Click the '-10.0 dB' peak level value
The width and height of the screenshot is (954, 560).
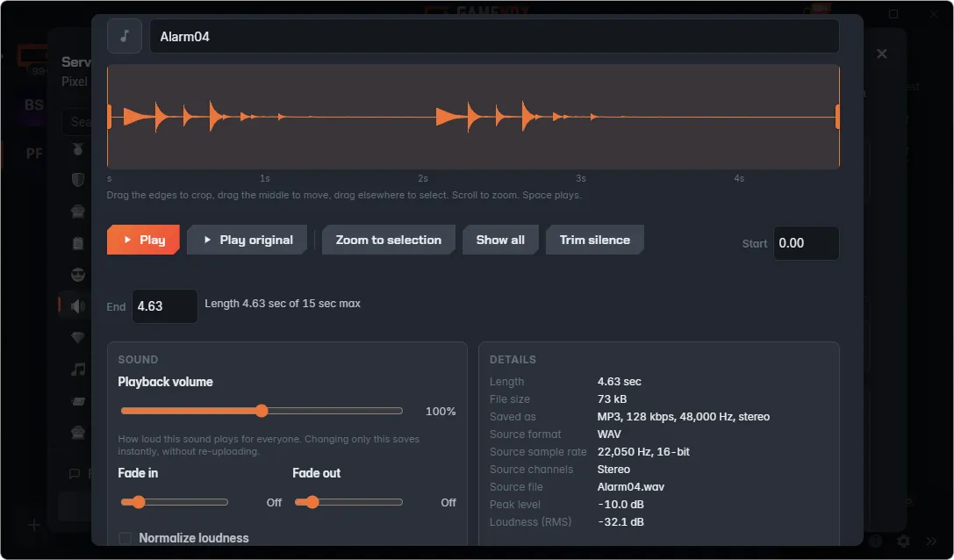coord(620,505)
